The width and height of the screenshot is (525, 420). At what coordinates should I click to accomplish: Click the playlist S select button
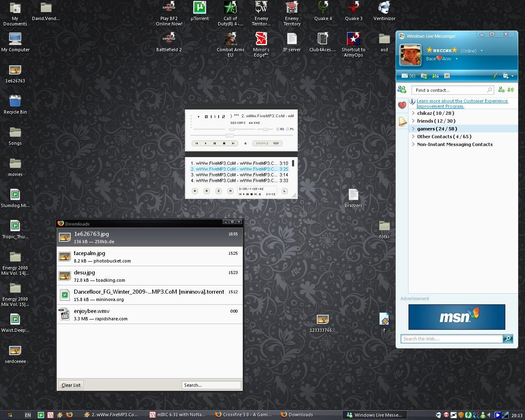click(219, 191)
